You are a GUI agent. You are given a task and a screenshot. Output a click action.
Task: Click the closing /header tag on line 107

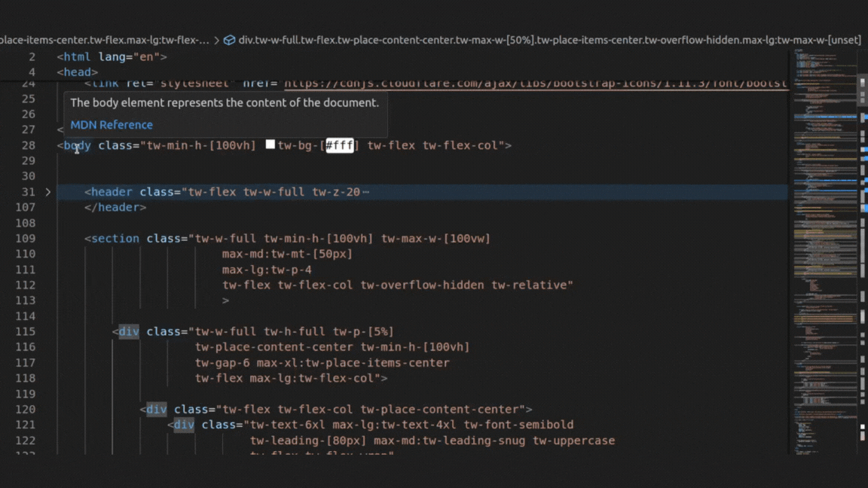click(115, 208)
